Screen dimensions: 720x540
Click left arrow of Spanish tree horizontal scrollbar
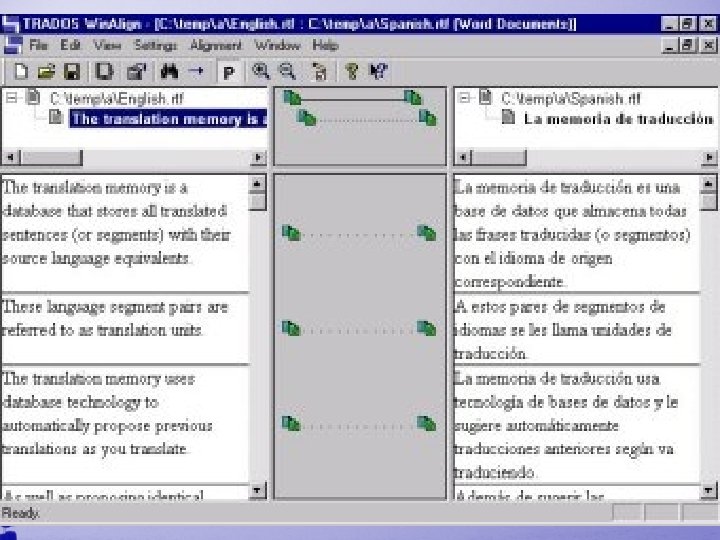[463, 158]
